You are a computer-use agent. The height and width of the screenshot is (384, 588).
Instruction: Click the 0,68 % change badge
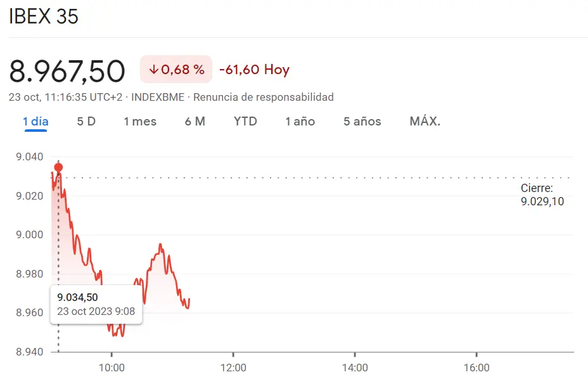click(176, 69)
